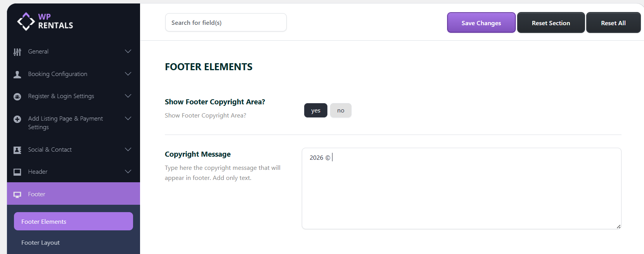Click the Add Listing plus icon
The width and height of the screenshot is (644, 254).
pyautogui.click(x=17, y=119)
